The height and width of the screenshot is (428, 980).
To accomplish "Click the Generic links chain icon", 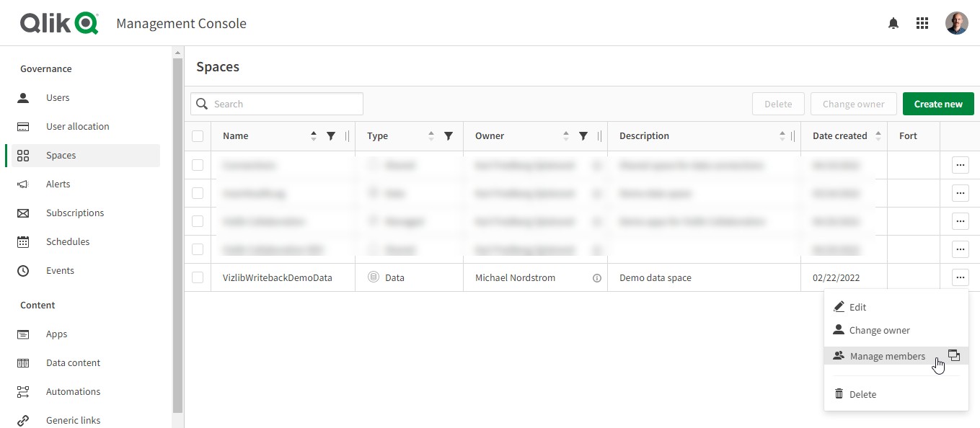I will click(23, 420).
